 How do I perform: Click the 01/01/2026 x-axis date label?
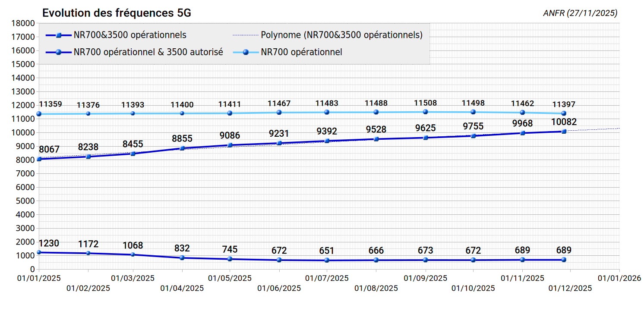(x=619, y=279)
